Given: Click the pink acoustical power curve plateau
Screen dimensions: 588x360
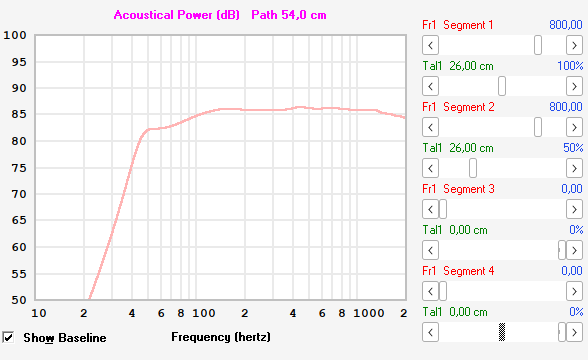Looking at the screenshot, I should pos(262,110).
